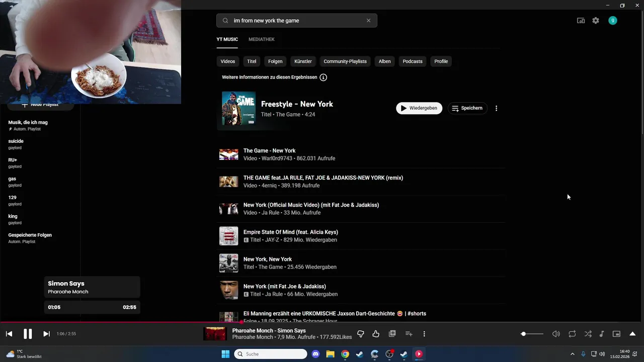This screenshot has height=362, width=644.
Task: Click Empire State Of Mind thumbnail
Action: click(228, 236)
